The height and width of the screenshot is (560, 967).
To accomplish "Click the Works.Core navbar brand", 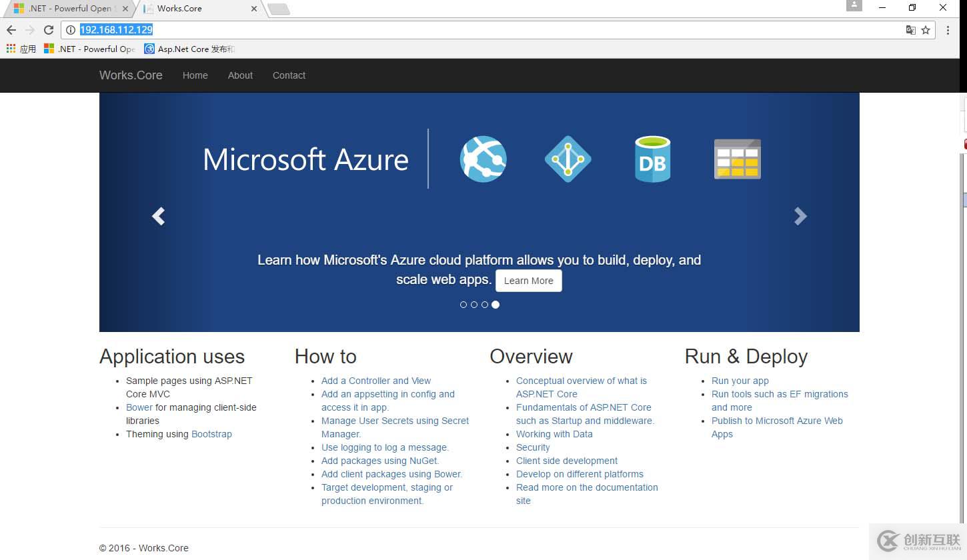I will click(131, 75).
